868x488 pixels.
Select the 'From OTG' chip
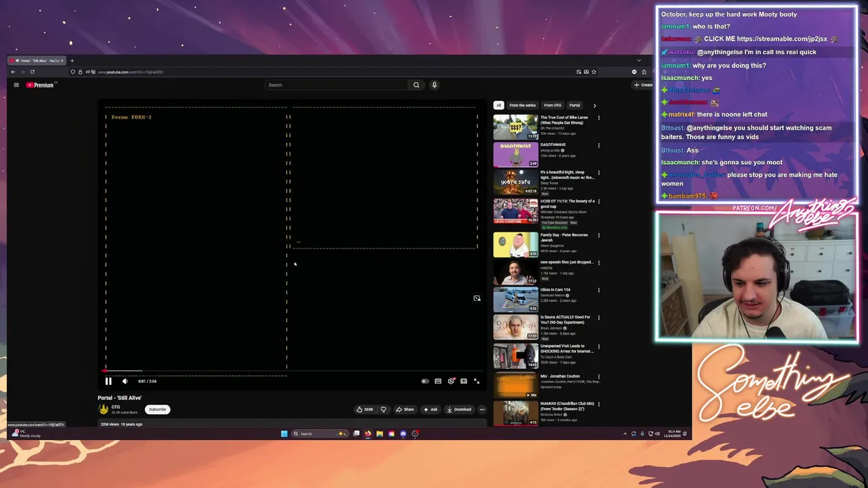(x=553, y=105)
